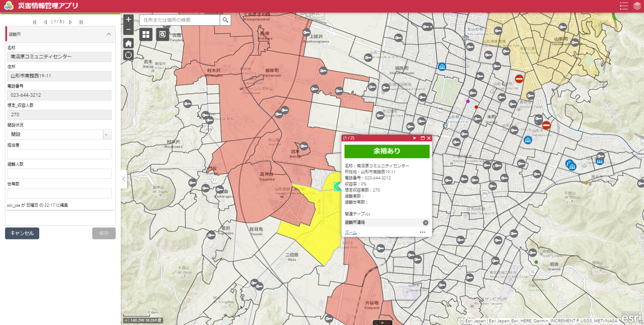Click the Home default extent button

128,43
